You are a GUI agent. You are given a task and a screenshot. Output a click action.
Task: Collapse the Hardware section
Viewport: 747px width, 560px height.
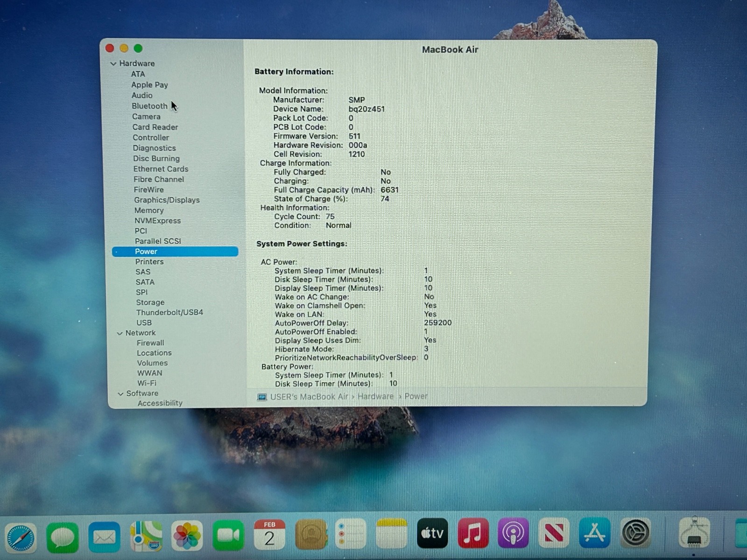point(113,63)
